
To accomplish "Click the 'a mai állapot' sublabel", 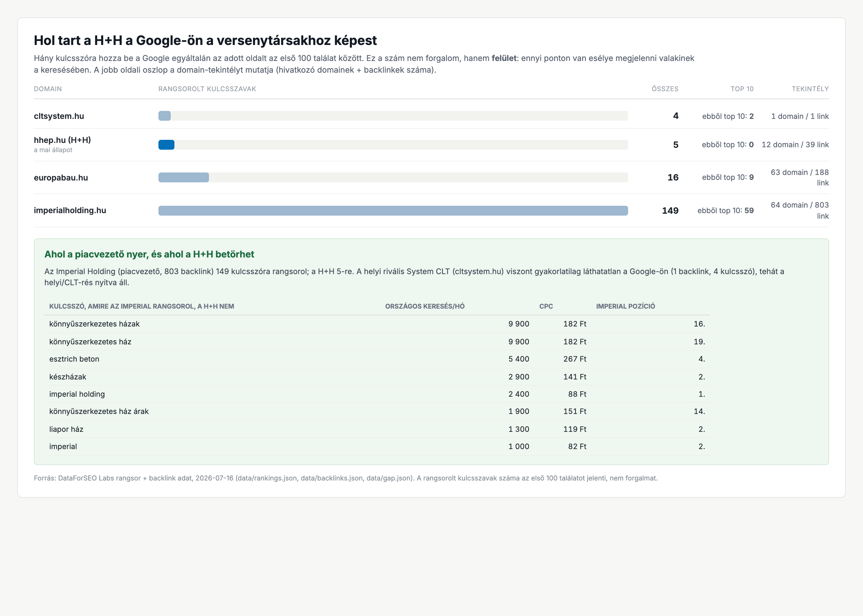I will pyautogui.click(x=53, y=150).
